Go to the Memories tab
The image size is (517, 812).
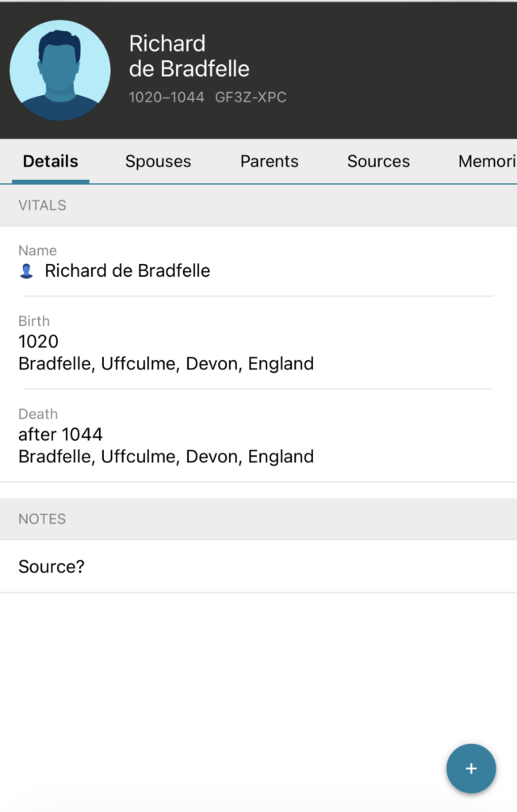[x=485, y=161]
